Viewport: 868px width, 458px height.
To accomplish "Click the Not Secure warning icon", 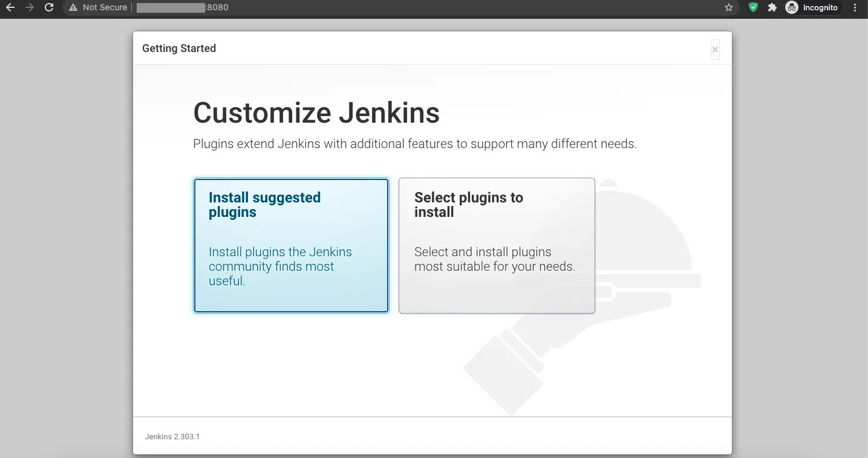I will coord(73,7).
